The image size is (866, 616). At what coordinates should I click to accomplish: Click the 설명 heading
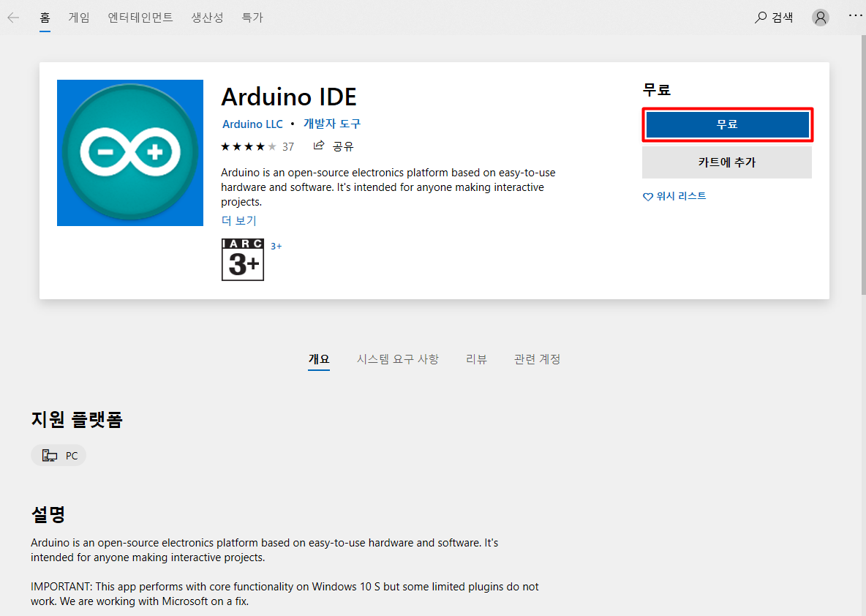[48, 514]
